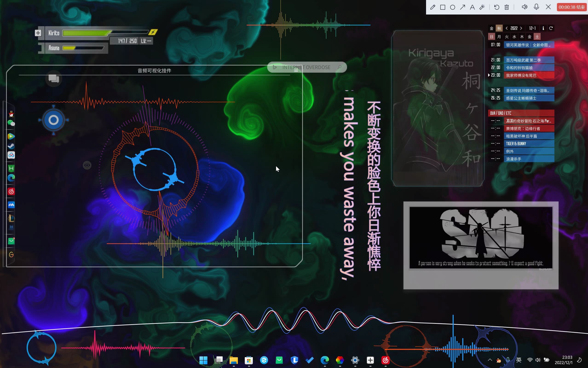Click the red 结束 end recording button
Viewport: 588px width, 368px height.
[572, 7]
